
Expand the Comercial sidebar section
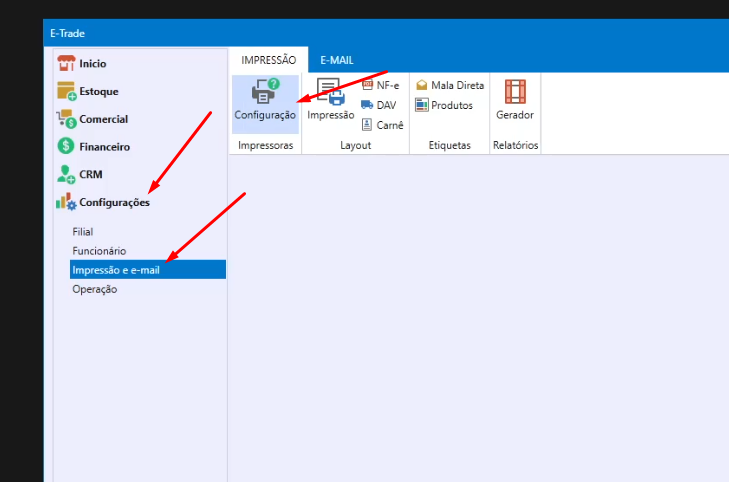point(103,119)
